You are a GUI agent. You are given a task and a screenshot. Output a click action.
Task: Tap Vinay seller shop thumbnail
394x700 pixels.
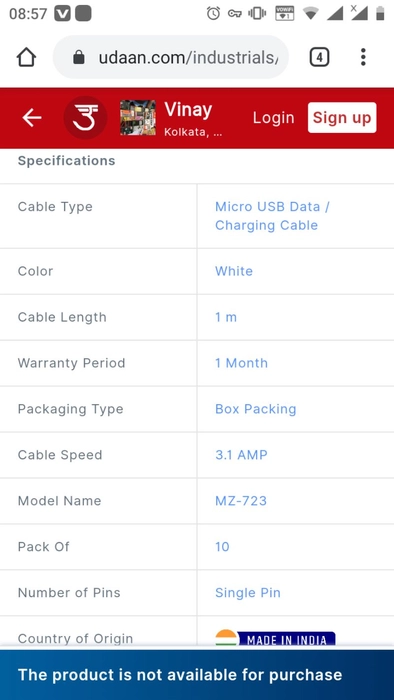click(138, 118)
